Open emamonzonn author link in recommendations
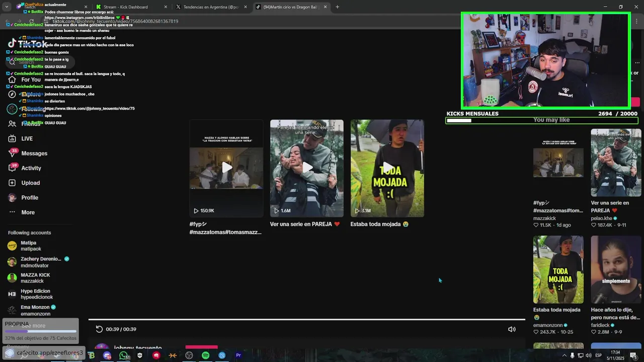This screenshot has width=644, height=362. 548,325
